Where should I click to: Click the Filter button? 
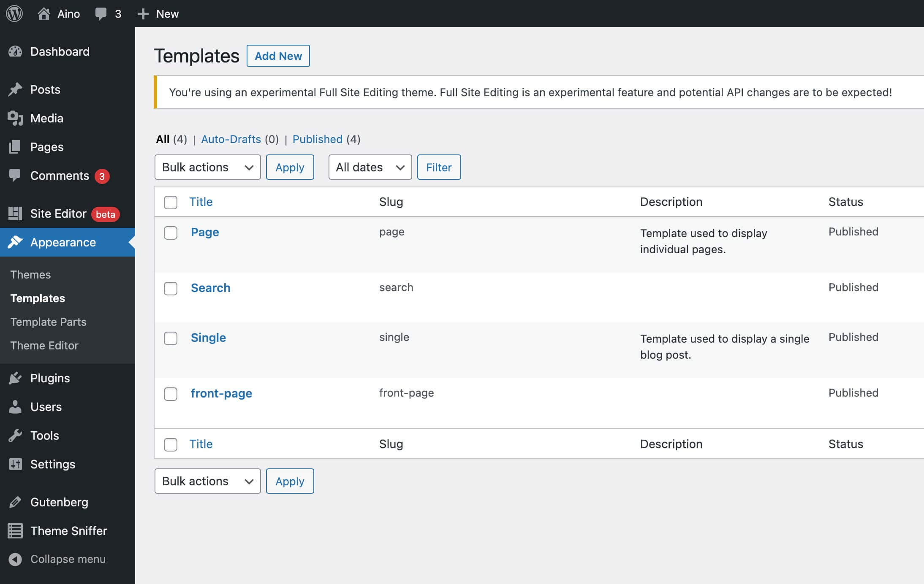coord(438,168)
